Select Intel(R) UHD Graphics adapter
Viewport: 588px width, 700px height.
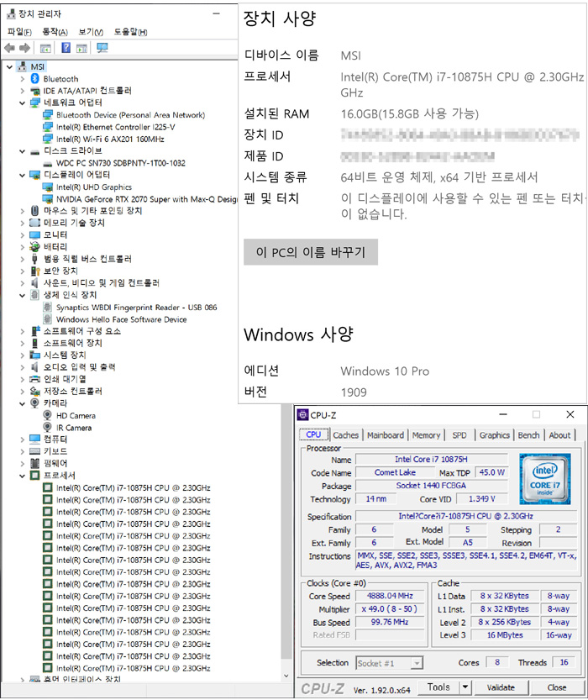[94, 187]
